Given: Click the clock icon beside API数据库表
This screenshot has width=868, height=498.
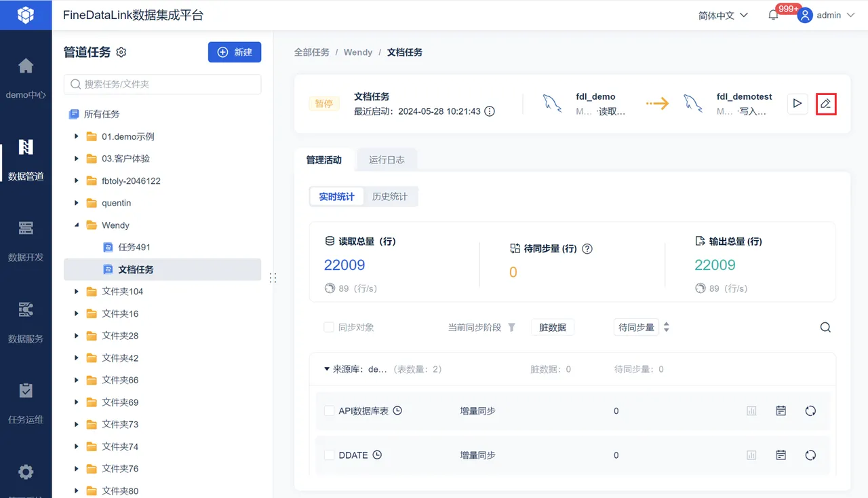Looking at the screenshot, I should click(397, 410).
